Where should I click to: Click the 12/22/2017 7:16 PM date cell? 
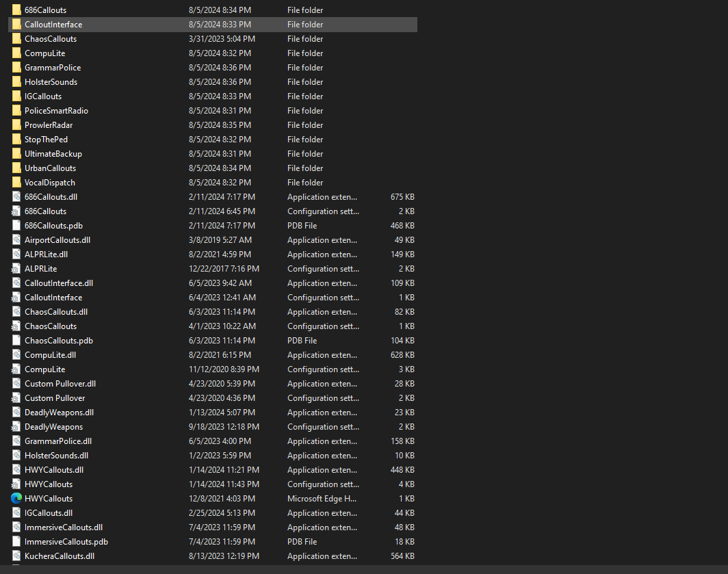[x=224, y=269]
